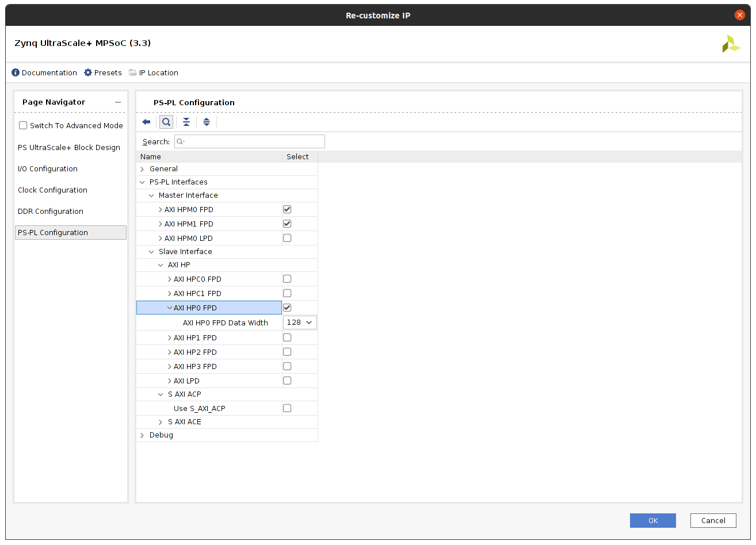Minimize the Page Navigator panel

click(x=118, y=102)
